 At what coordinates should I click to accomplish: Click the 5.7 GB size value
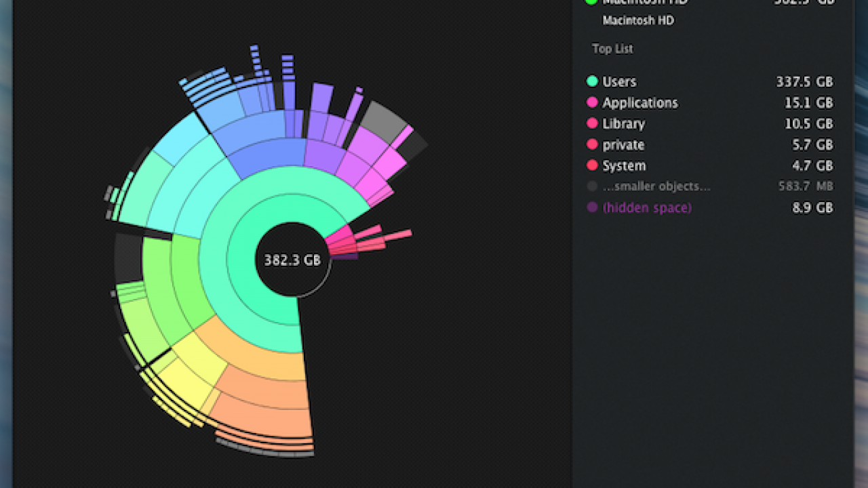[812, 145]
